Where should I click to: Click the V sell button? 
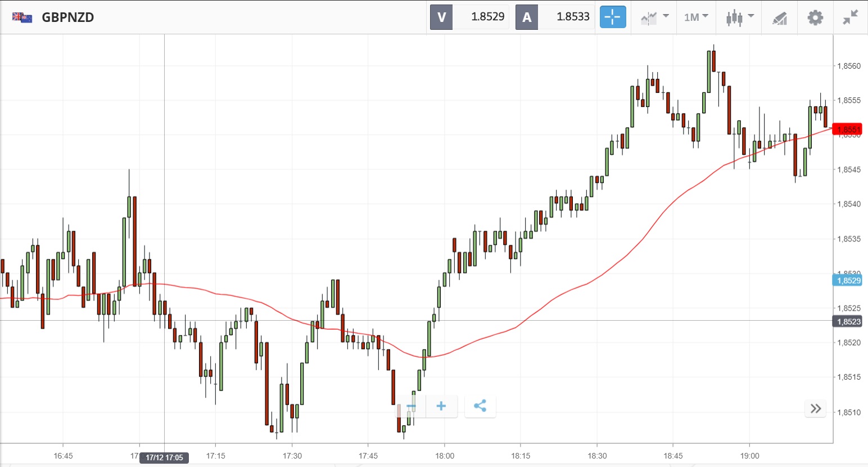[x=441, y=17]
